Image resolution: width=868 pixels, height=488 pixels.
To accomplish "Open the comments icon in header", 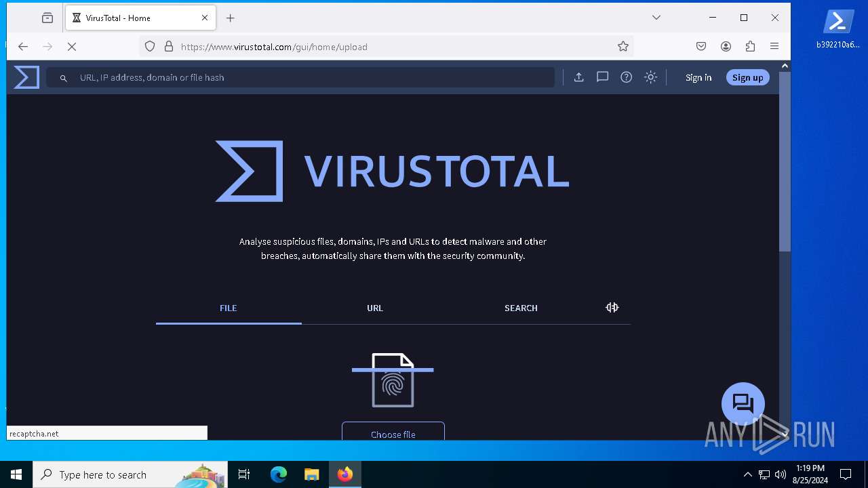I will point(602,77).
